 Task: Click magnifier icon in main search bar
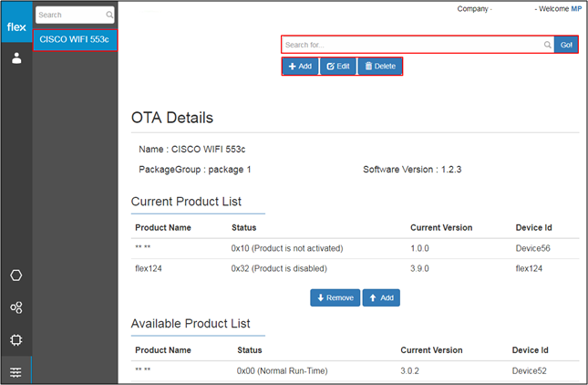[x=548, y=45]
